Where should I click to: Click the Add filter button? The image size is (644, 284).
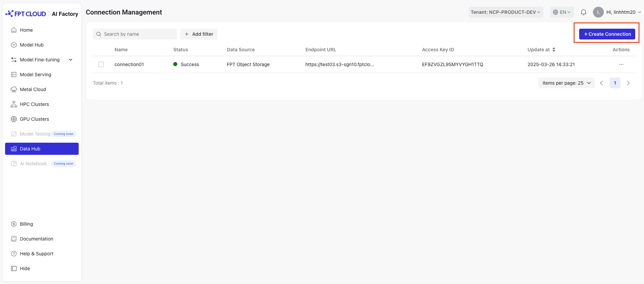(x=199, y=34)
